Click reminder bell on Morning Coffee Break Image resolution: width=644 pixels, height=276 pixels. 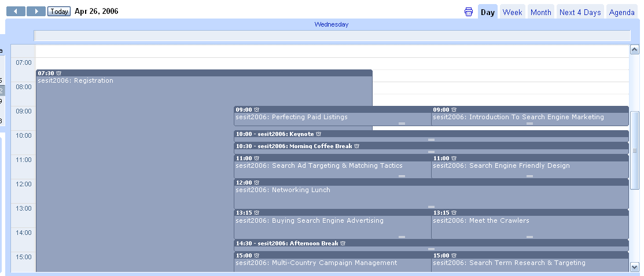tap(357, 146)
